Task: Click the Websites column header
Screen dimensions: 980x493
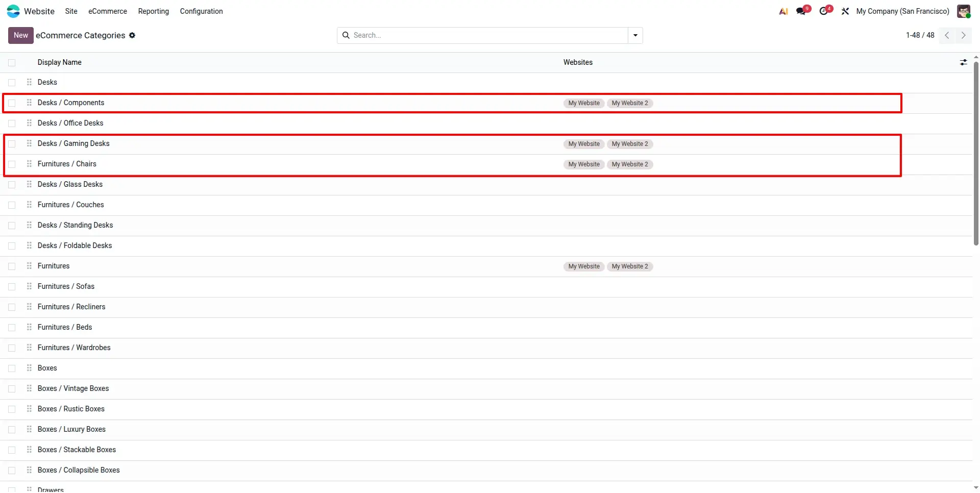Action: click(x=578, y=62)
